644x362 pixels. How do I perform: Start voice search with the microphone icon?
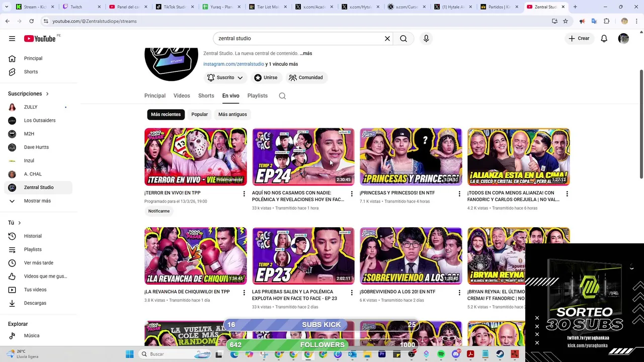coord(426,38)
